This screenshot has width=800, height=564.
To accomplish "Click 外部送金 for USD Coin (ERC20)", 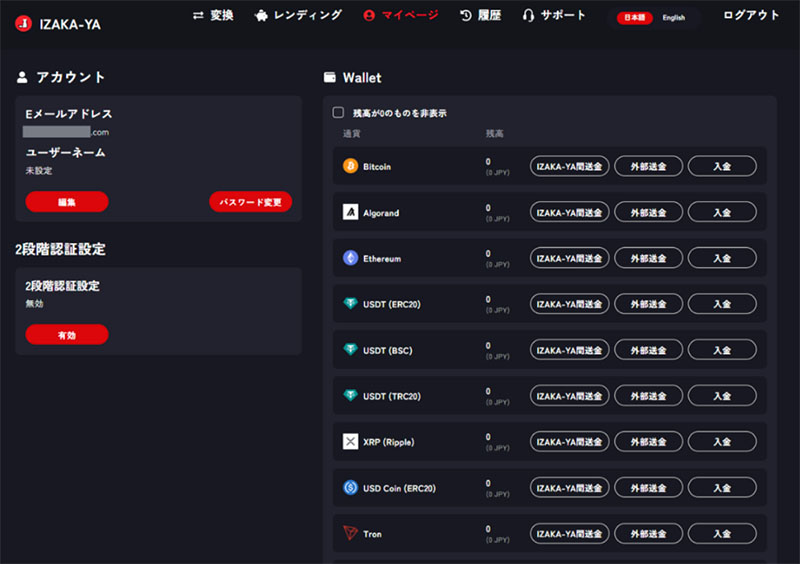I will point(648,487).
